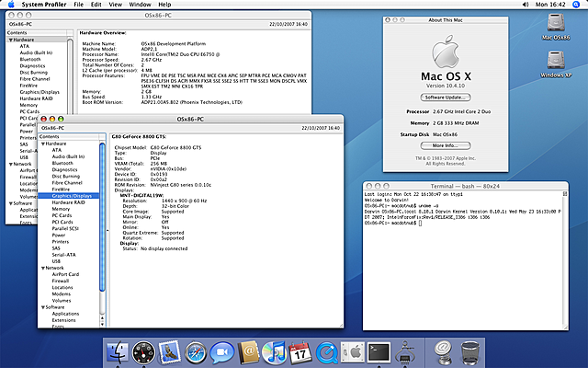Viewport: 588px width, 368px height.
Task: Launch Safari compass icon in the Dock
Action: (196, 352)
